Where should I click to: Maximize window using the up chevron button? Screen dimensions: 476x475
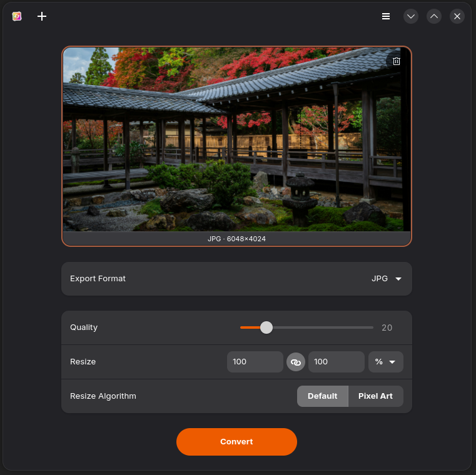tap(434, 16)
